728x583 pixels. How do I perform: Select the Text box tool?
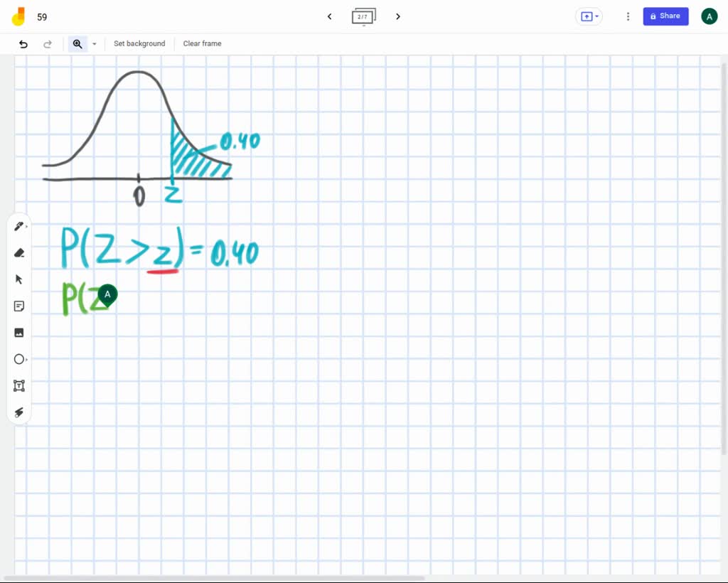(x=19, y=385)
